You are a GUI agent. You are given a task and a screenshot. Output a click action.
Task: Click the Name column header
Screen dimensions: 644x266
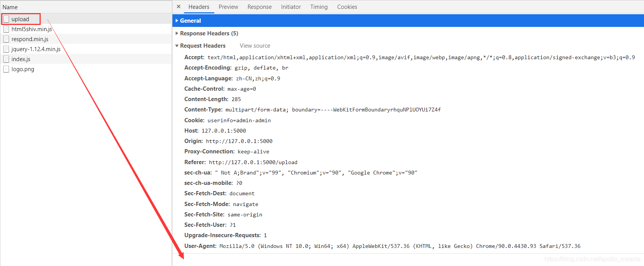tap(10, 7)
